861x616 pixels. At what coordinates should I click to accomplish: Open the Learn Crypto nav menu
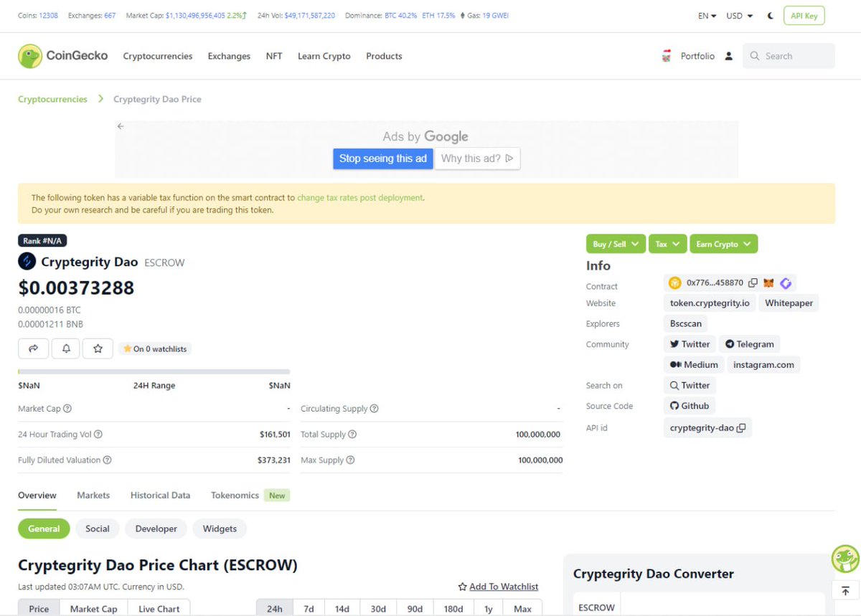(324, 56)
